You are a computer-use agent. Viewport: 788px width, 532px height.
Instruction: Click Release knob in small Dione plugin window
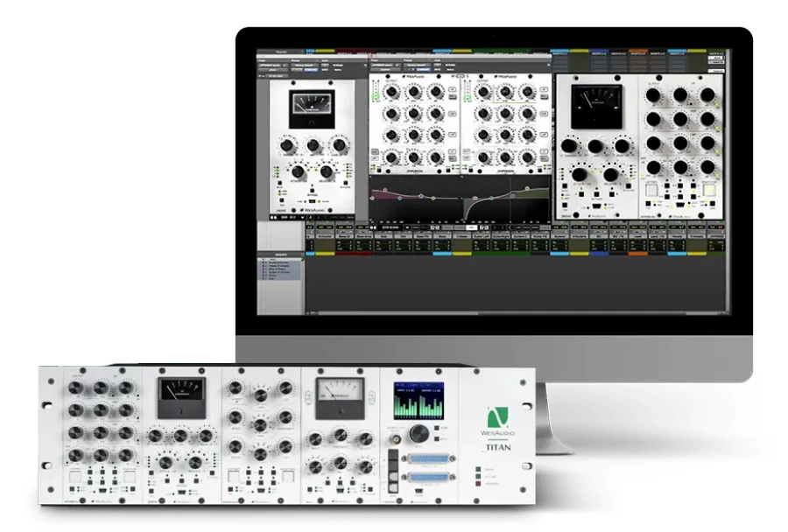coord(327,171)
